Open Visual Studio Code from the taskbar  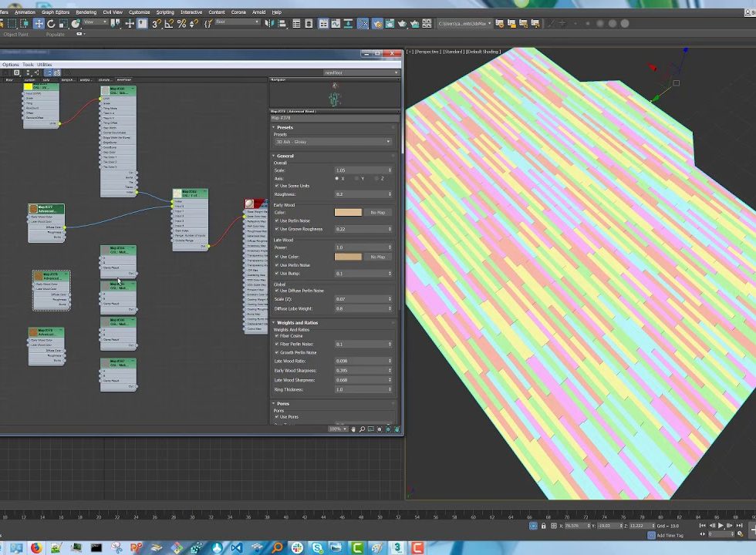point(237,547)
